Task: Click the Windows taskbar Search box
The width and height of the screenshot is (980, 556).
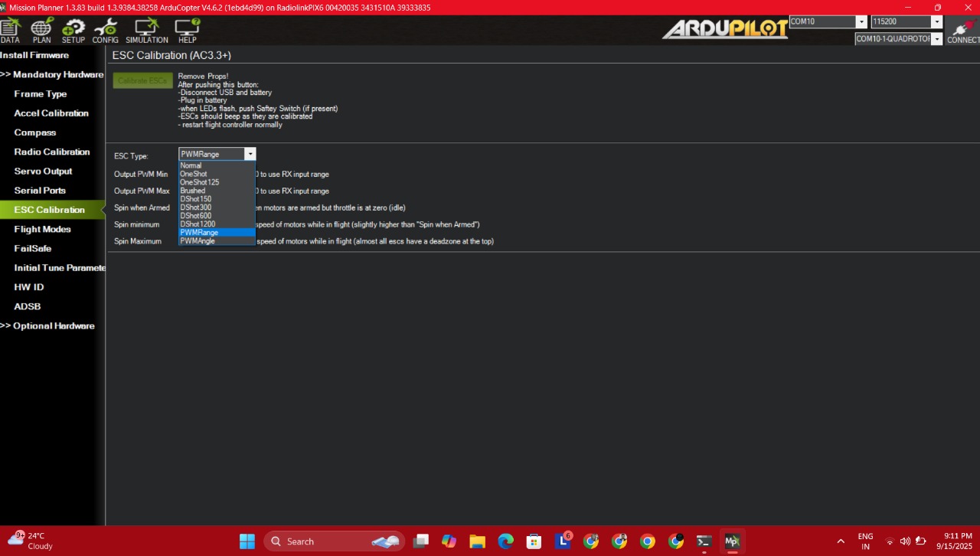Action: pyautogui.click(x=333, y=541)
